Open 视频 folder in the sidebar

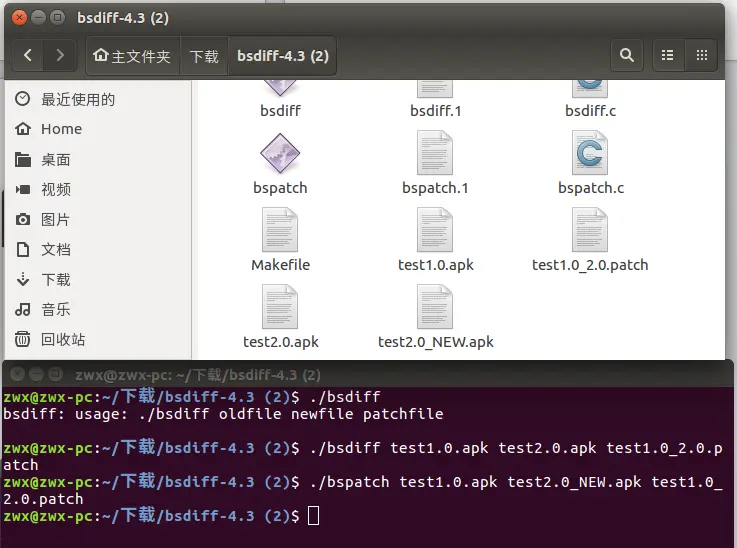(99, 189)
